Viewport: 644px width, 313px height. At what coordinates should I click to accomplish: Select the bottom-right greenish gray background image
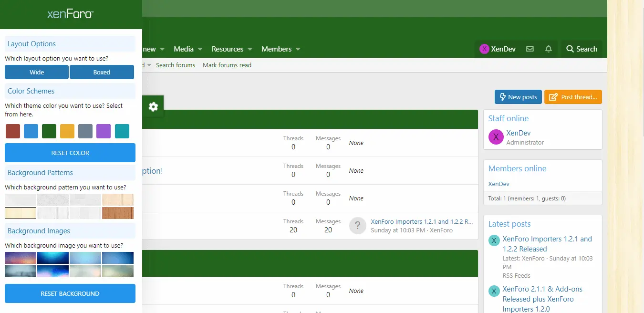click(x=118, y=271)
